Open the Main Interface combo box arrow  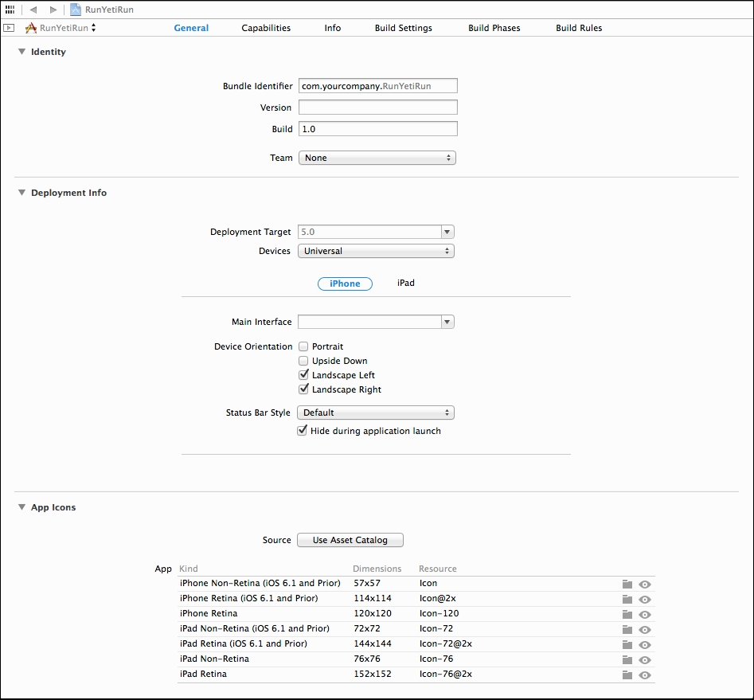[447, 322]
